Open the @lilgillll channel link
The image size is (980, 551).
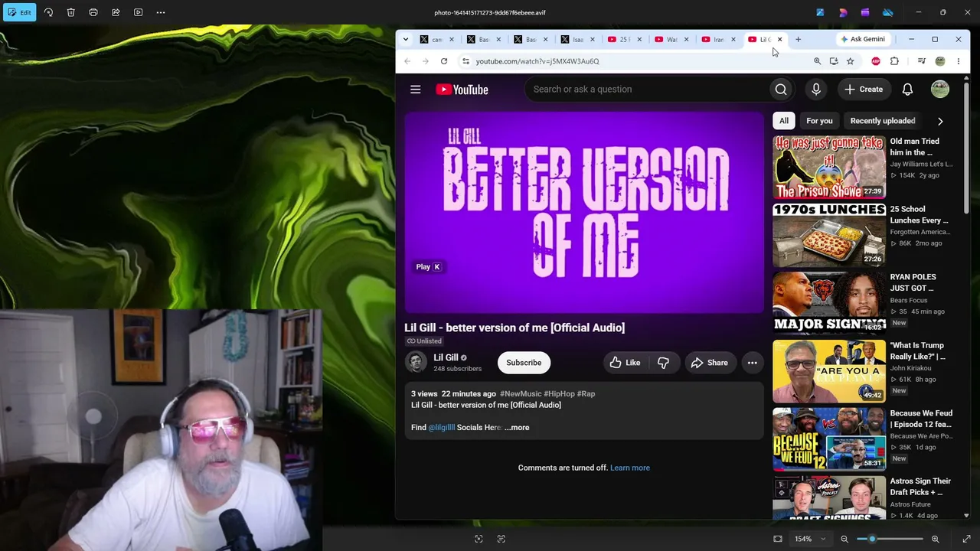tap(442, 428)
